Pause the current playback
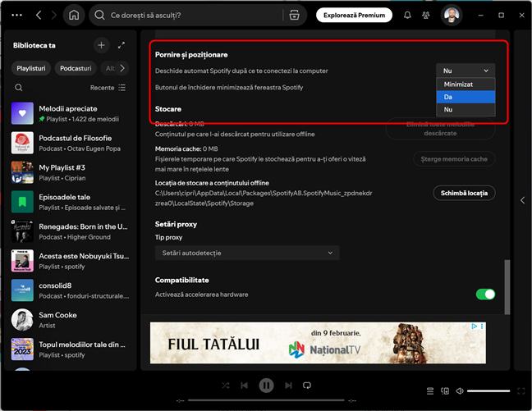532x411 pixels. [266, 385]
